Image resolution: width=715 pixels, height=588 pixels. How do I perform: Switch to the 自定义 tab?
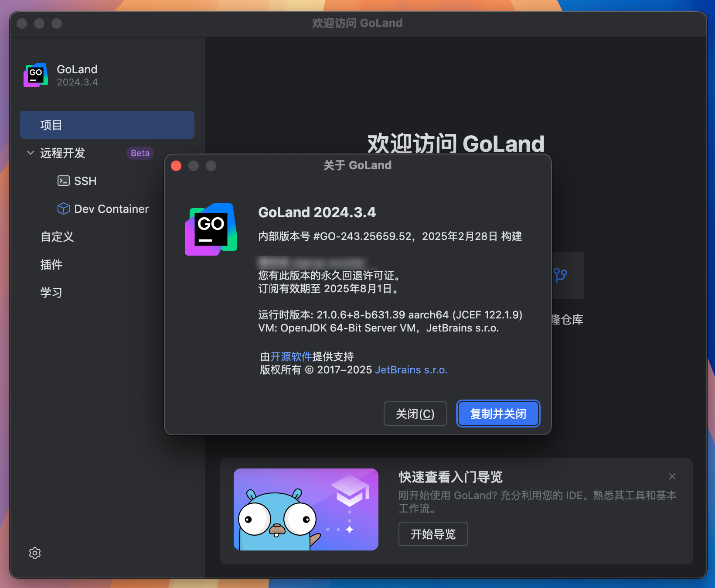pos(57,237)
